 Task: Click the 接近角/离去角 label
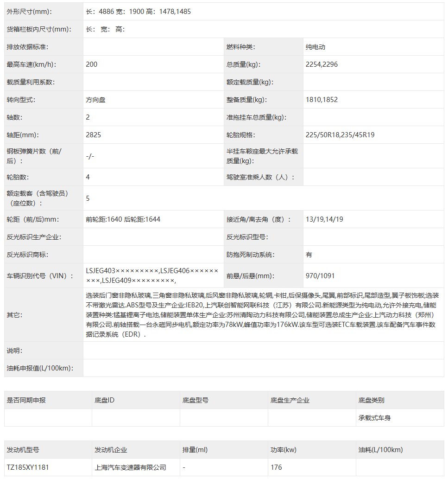[x=259, y=219]
